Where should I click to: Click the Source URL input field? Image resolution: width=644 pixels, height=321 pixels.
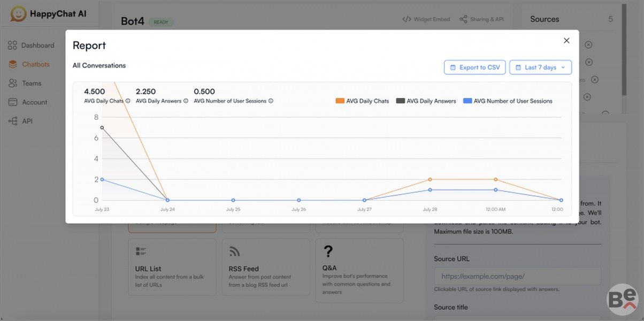517,277
